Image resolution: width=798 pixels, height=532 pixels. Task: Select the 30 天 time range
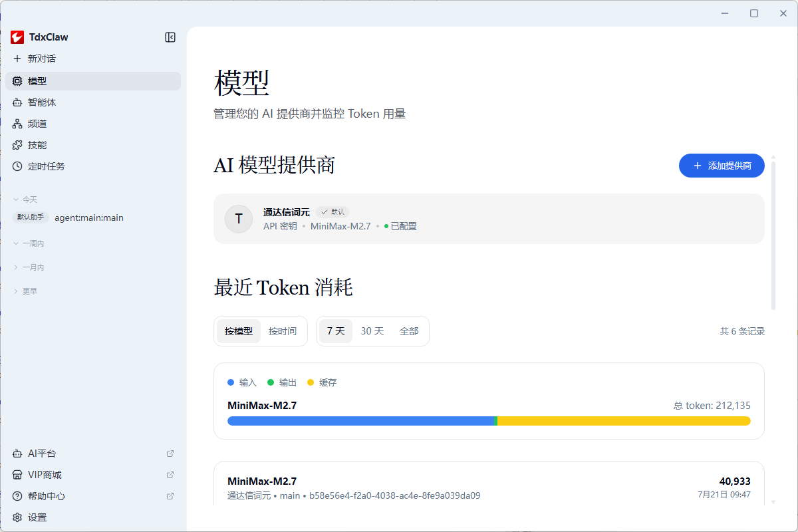point(372,331)
